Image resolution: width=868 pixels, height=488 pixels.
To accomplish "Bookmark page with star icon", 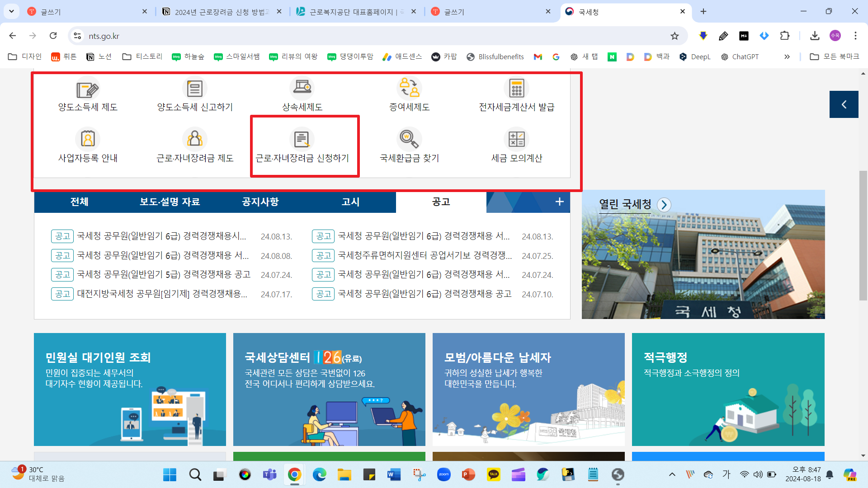I will click(x=675, y=36).
